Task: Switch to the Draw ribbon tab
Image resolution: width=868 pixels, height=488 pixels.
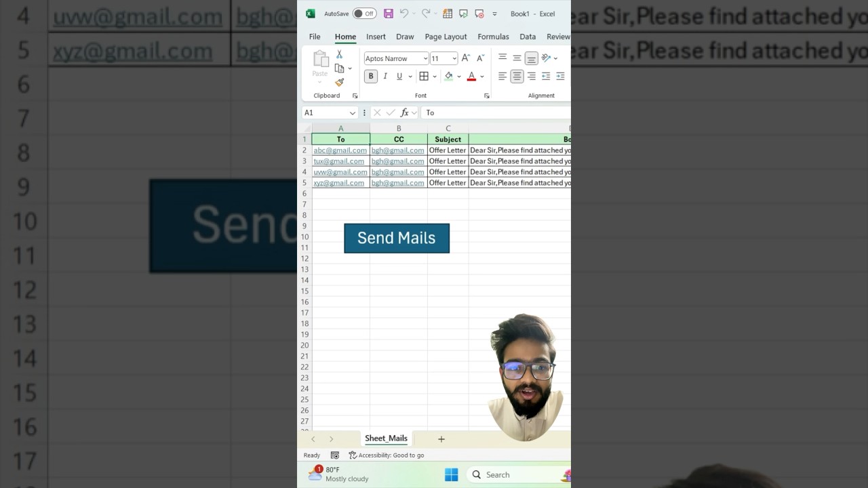Action: (x=405, y=37)
